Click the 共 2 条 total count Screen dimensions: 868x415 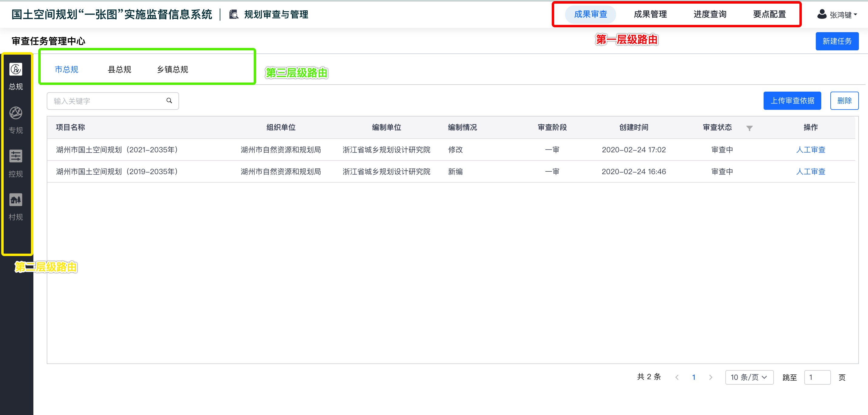click(649, 377)
